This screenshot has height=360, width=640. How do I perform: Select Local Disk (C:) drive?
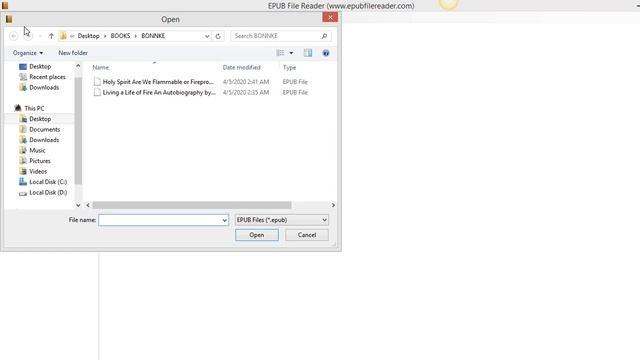(48, 182)
